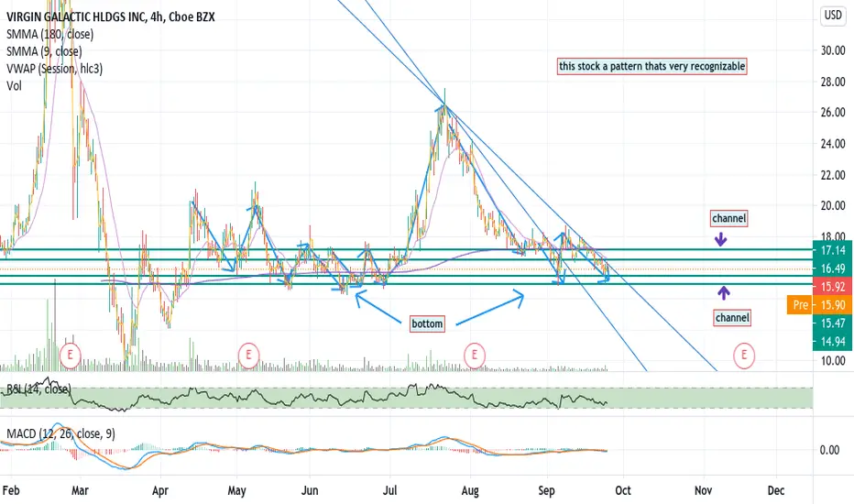Click the 14.94 price level label
The image size is (854, 504).
[x=833, y=342]
